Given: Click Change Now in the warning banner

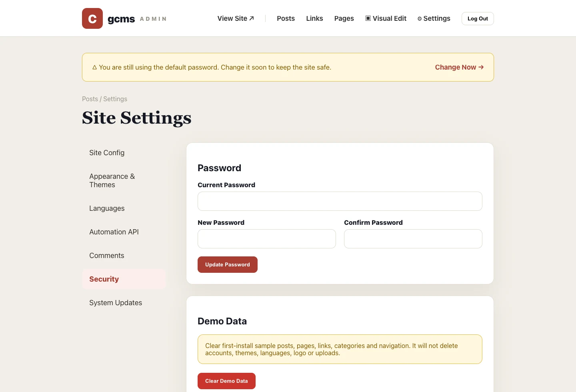Looking at the screenshot, I should point(459,67).
